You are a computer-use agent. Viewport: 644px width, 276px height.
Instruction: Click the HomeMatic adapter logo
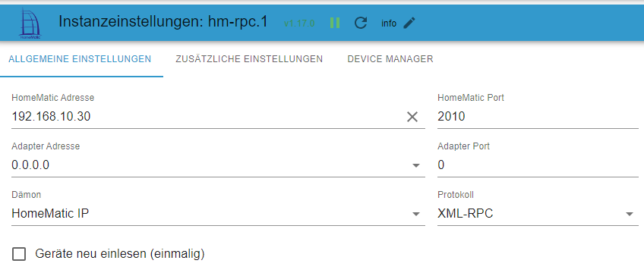tap(30, 24)
